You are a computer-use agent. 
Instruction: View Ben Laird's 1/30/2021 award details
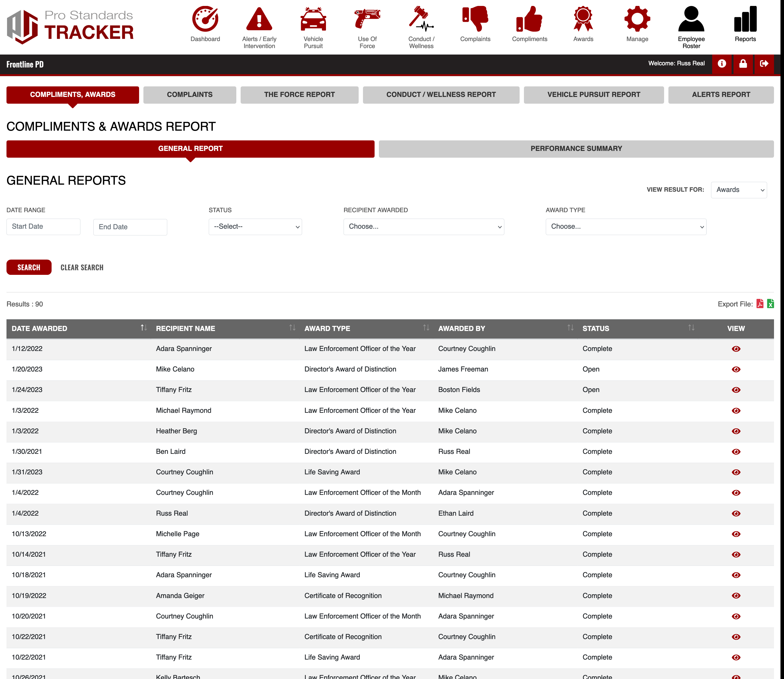coord(736,452)
